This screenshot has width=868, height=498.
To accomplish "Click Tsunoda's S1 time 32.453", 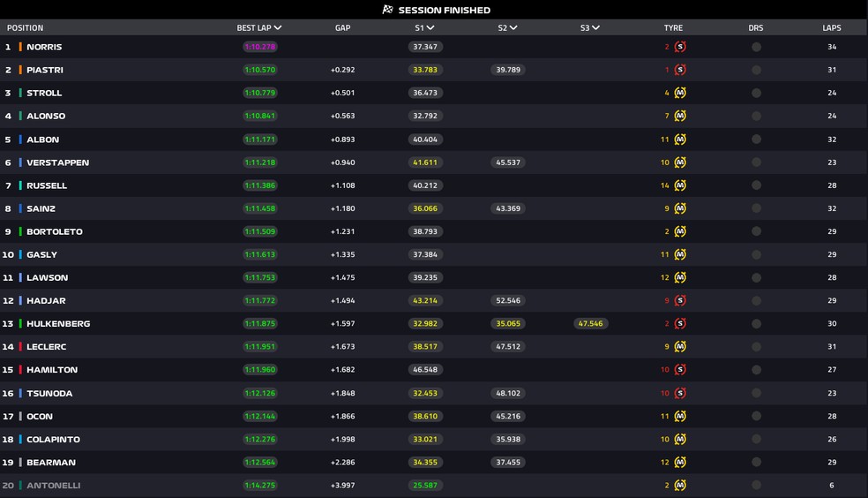I will coord(425,393).
